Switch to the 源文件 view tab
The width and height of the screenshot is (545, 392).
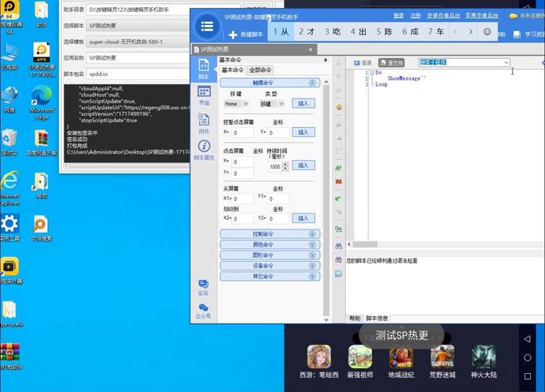point(391,63)
